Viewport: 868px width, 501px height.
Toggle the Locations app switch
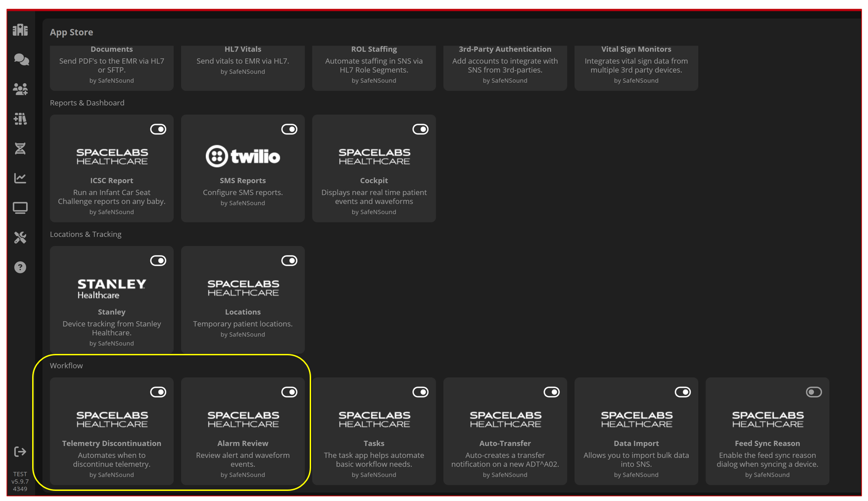pos(289,261)
